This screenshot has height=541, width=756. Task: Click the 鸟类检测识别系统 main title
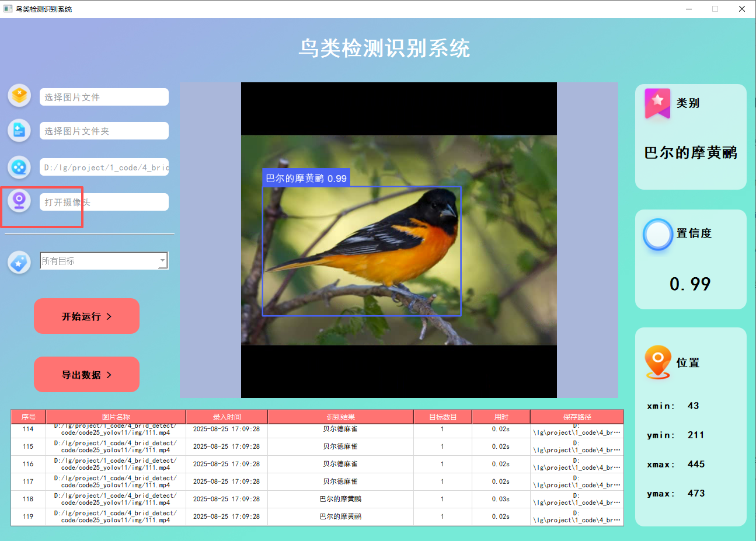coord(384,48)
